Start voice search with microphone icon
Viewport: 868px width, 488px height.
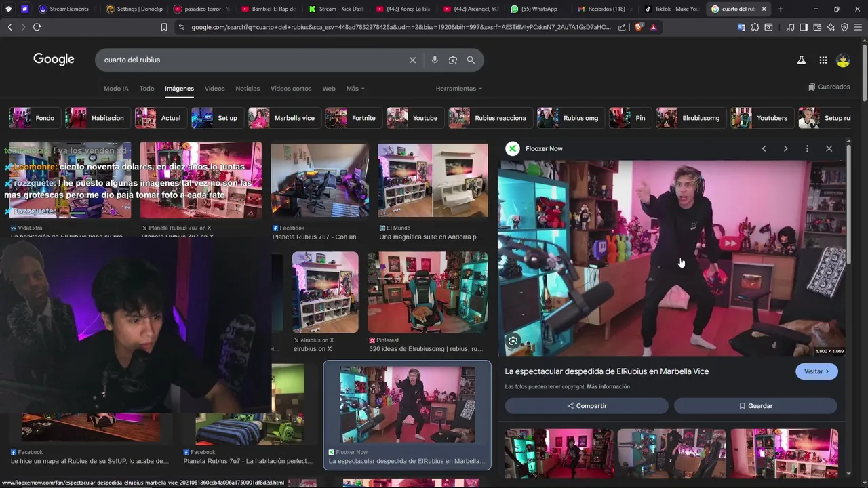click(435, 60)
